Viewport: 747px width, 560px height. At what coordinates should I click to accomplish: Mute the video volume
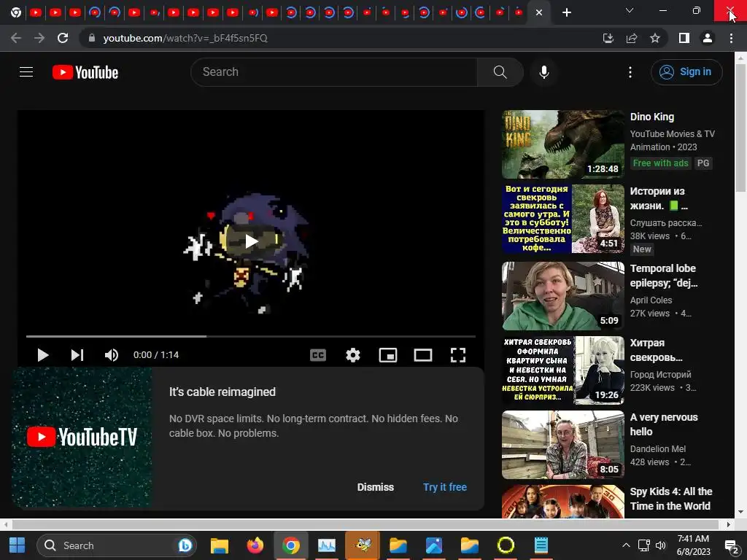(111, 355)
